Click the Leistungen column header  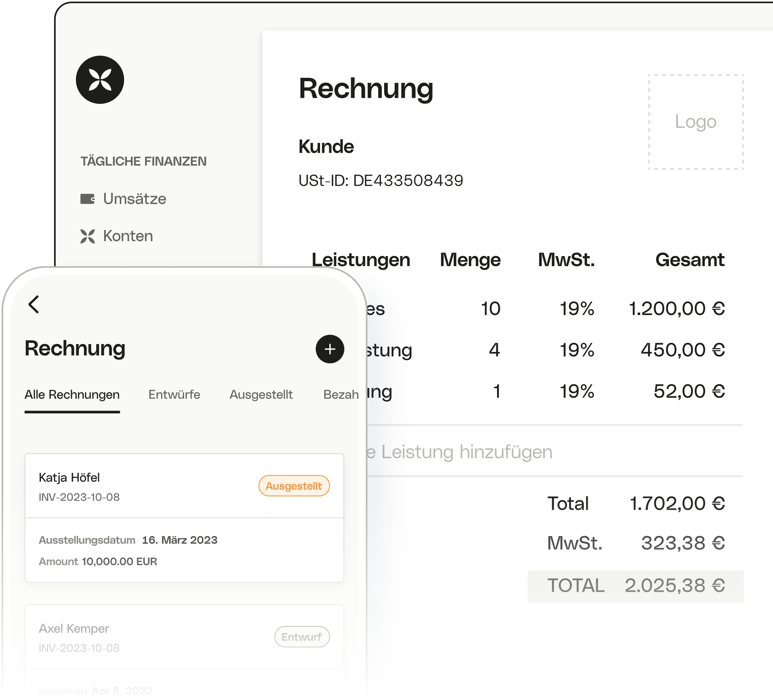pyautogui.click(x=361, y=260)
